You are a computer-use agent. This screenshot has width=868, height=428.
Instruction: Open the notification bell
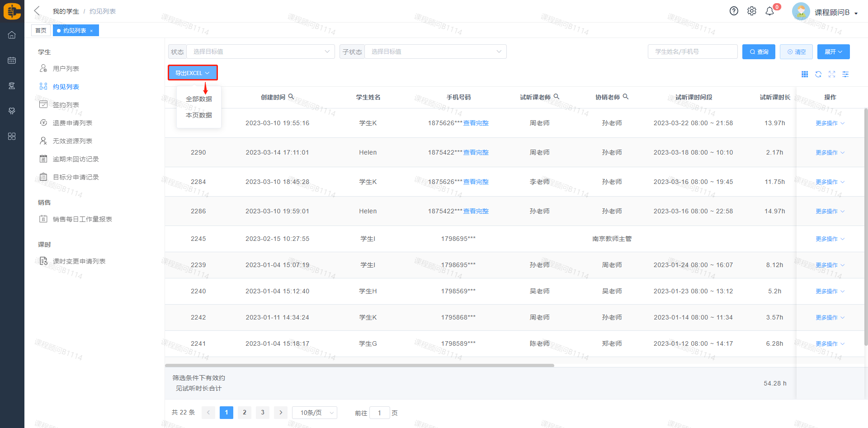(x=769, y=11)
